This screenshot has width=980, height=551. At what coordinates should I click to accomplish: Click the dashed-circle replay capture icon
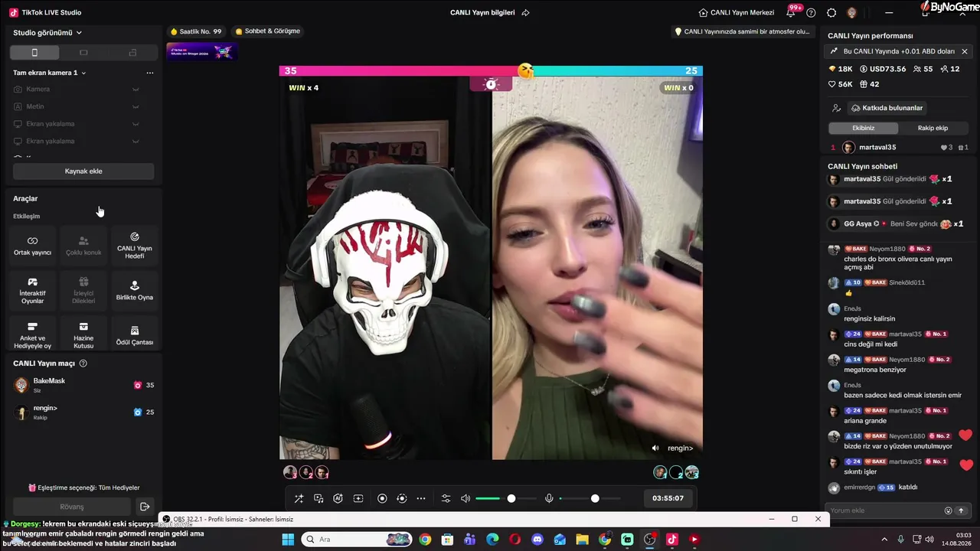(402, 499)
